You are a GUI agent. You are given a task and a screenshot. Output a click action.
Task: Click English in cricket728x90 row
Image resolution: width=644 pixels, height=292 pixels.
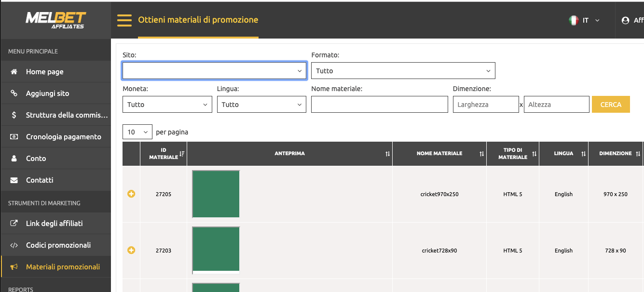coord(563,251)
